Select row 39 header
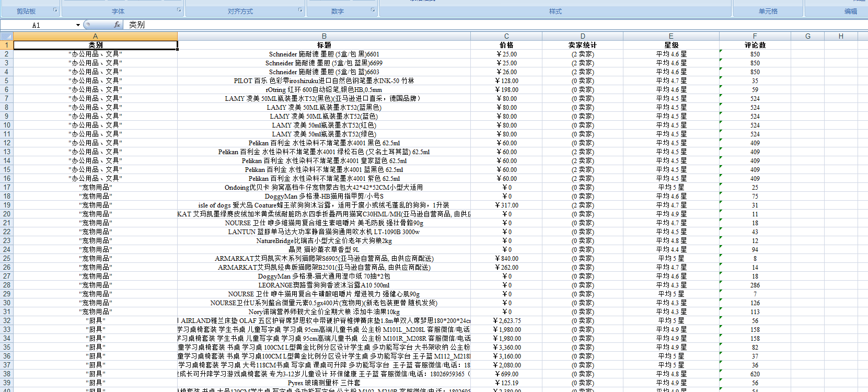The width and height of the screenshot is (868, 392). pos(7,383)
